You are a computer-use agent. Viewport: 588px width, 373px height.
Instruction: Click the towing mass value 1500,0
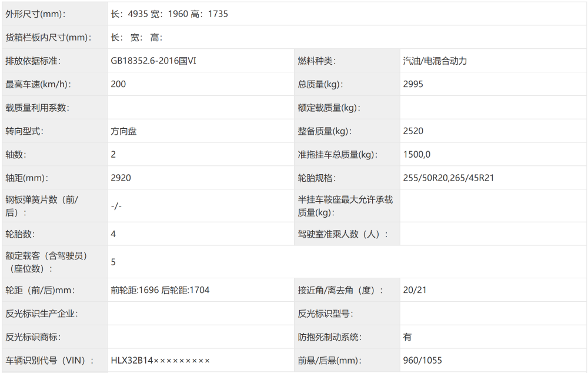click(x=417, y=154)
